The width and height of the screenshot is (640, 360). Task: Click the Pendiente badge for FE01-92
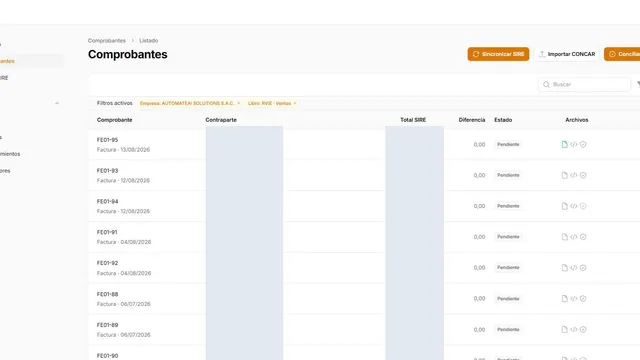pyautogui.click(x=508, y=268)
